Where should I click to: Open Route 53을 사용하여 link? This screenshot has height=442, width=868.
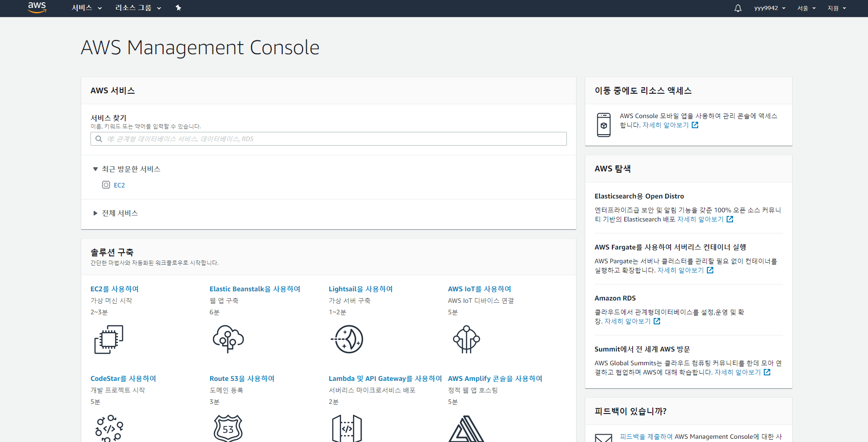pos(242,379)
